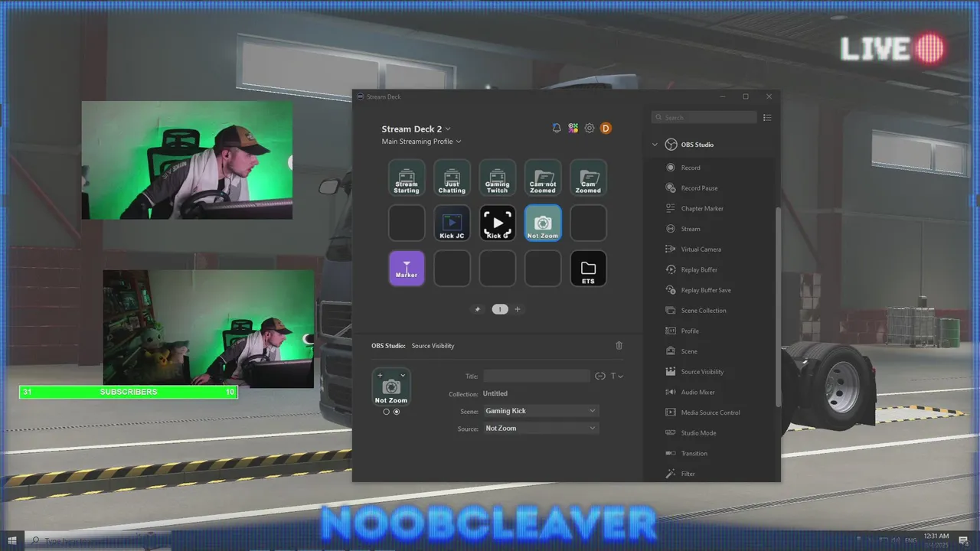Open the Windows notification center icon

click(x=965, y=541)
